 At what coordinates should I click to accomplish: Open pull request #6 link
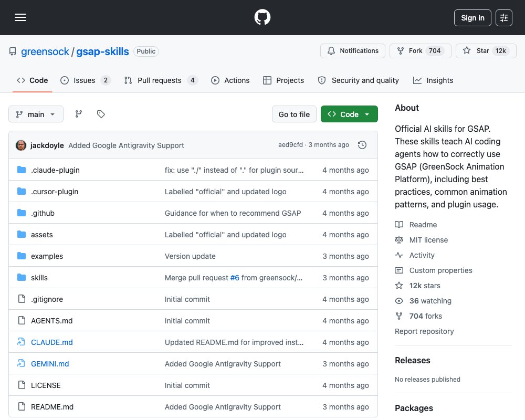pos(235,278)
